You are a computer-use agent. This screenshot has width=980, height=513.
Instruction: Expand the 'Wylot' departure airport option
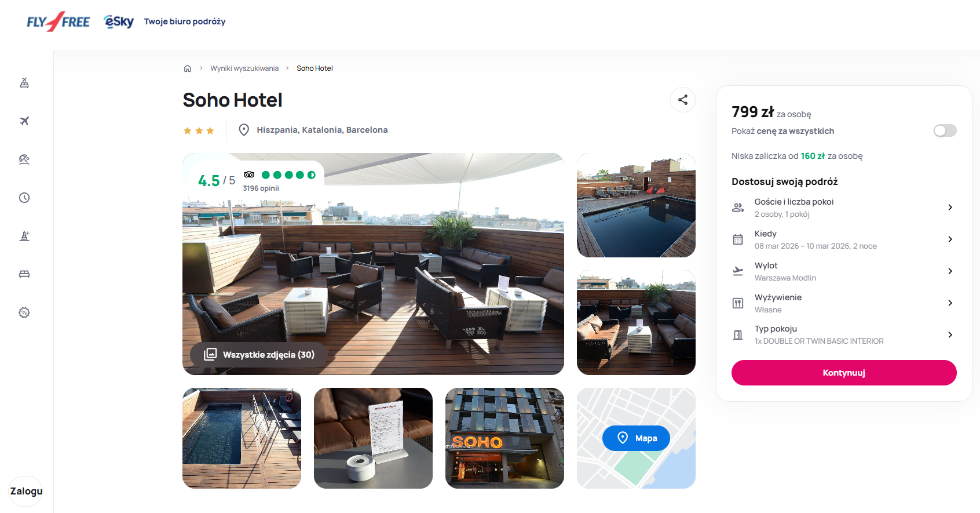844,271
